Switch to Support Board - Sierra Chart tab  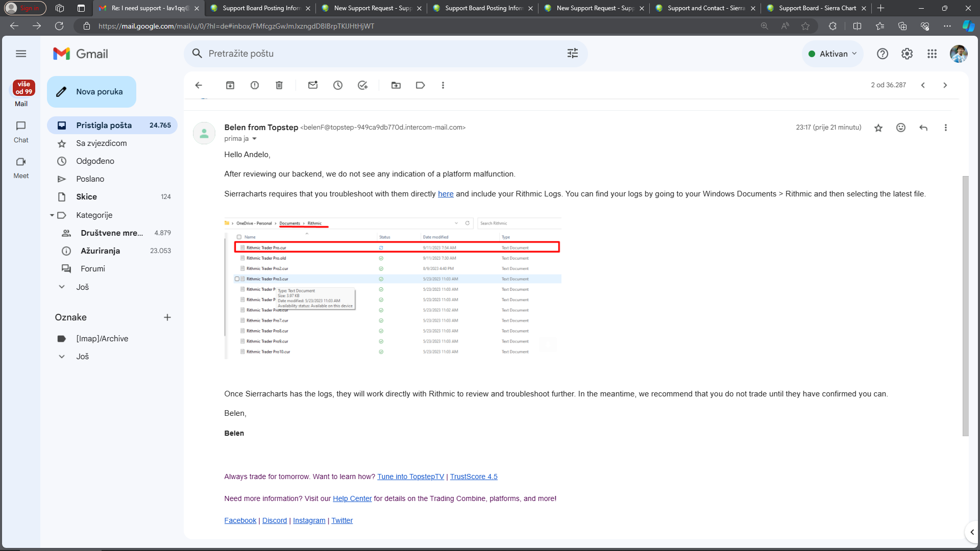816,8
